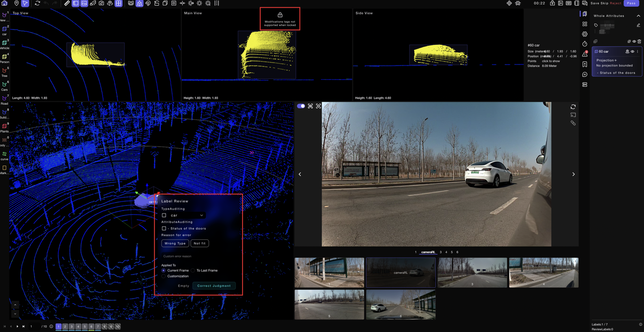The width and height of the screenshot is (644, 332).
Task: Click the home icon in top toolbar
Action: (5, 4)
